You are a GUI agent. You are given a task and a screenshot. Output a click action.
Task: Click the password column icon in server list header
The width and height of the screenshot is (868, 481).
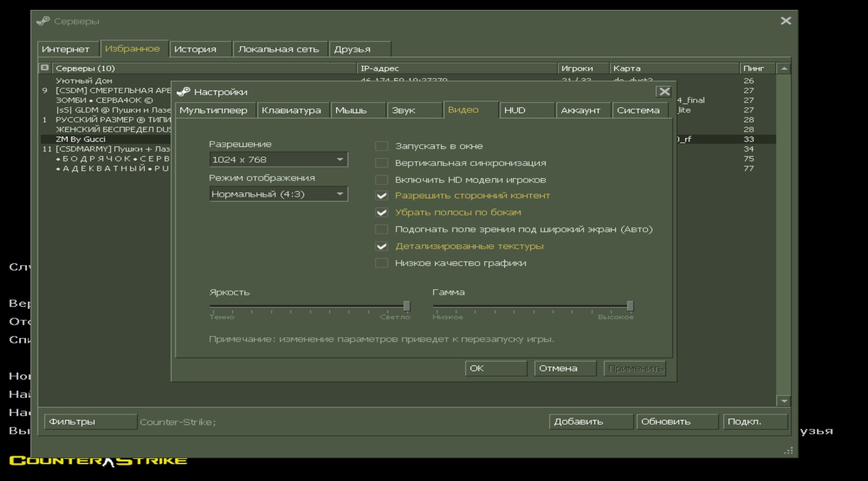(x=45, y=68)
